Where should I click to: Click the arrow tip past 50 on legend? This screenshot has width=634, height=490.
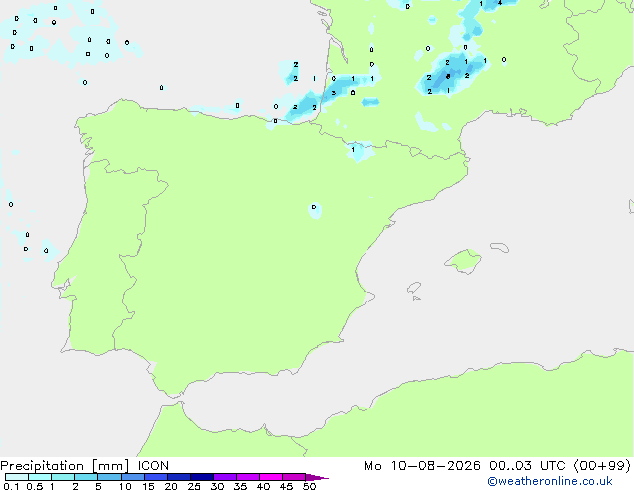(317, 477)
